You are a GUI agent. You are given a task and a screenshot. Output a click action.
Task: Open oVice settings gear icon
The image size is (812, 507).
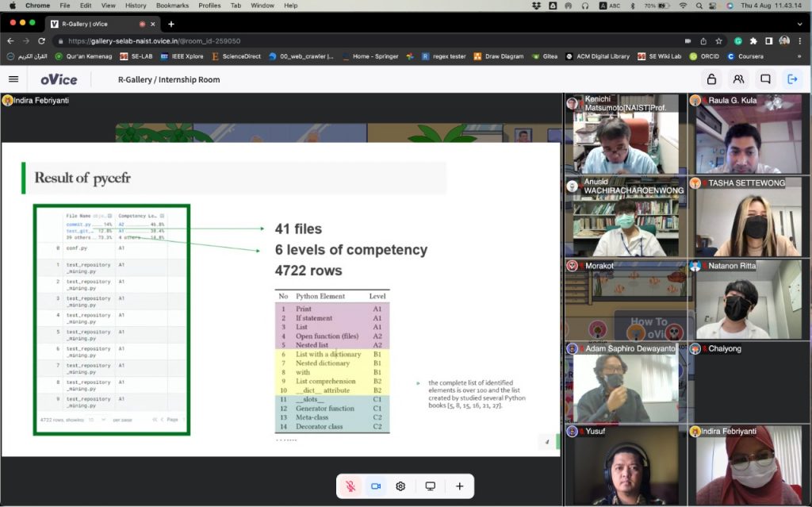pos(400,486)
